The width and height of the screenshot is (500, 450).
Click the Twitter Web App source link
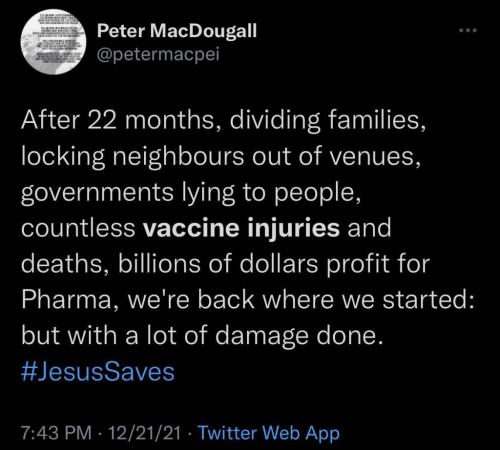(269, 433)
